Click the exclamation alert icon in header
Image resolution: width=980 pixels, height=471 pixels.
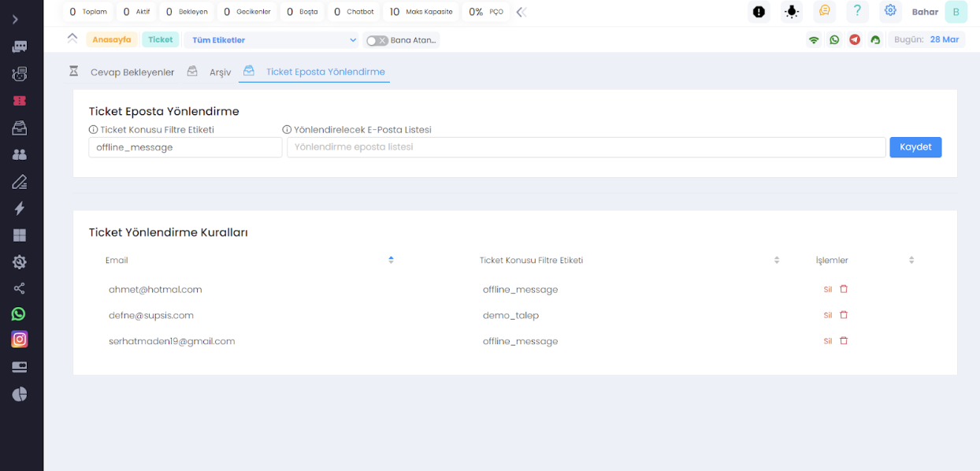[759, 12]
